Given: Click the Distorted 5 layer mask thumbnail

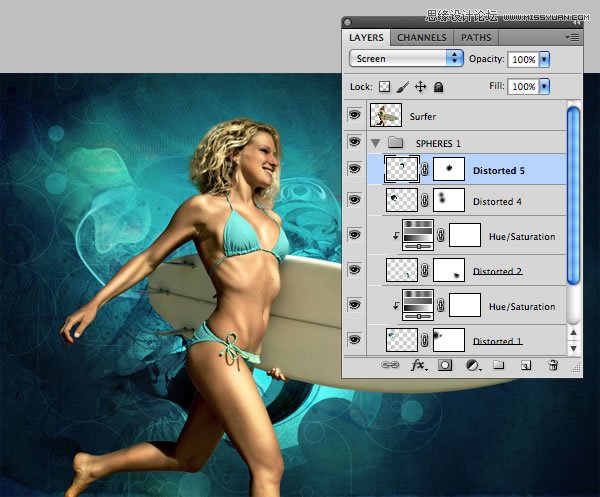Looking at the screenshot, I should (x=450, y=170).
